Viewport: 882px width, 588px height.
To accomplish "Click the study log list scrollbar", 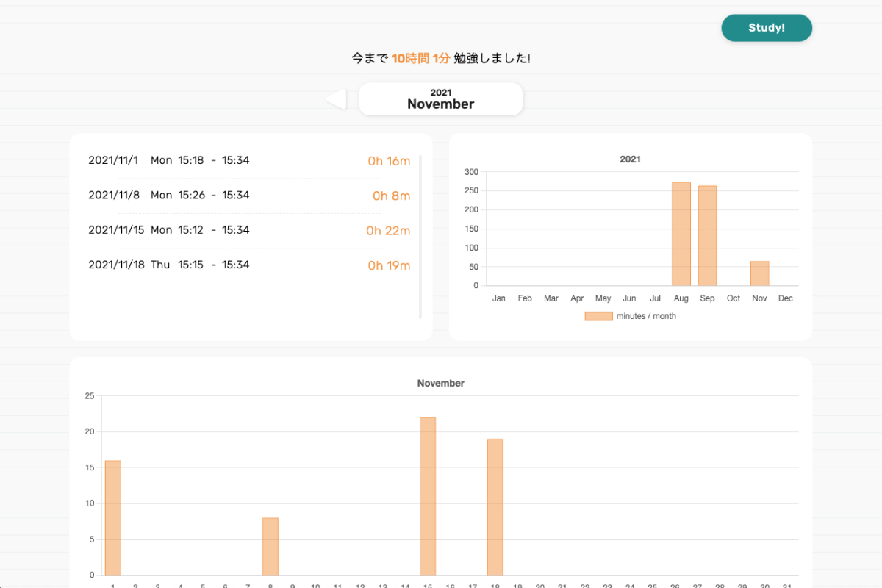I will 420,235.
